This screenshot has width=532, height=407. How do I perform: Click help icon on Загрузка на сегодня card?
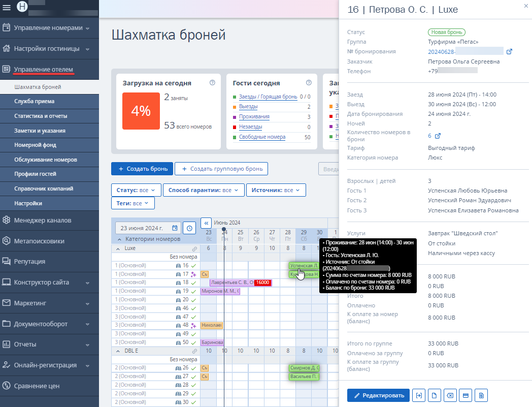coord(212,82)
